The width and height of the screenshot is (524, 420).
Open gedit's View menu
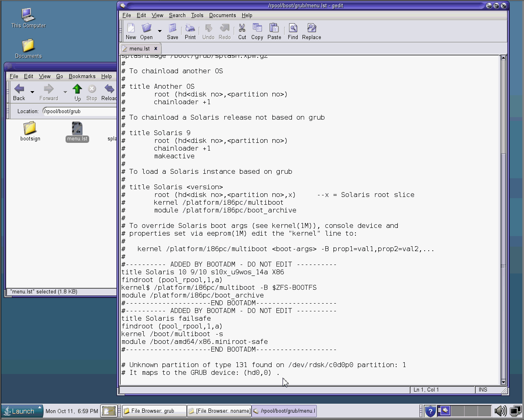point(158,15)
